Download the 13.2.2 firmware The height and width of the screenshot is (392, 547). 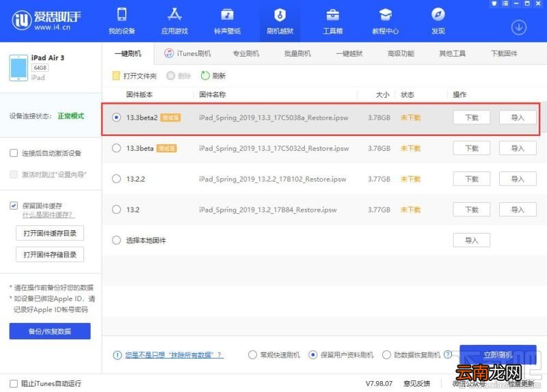coord(472,179)
